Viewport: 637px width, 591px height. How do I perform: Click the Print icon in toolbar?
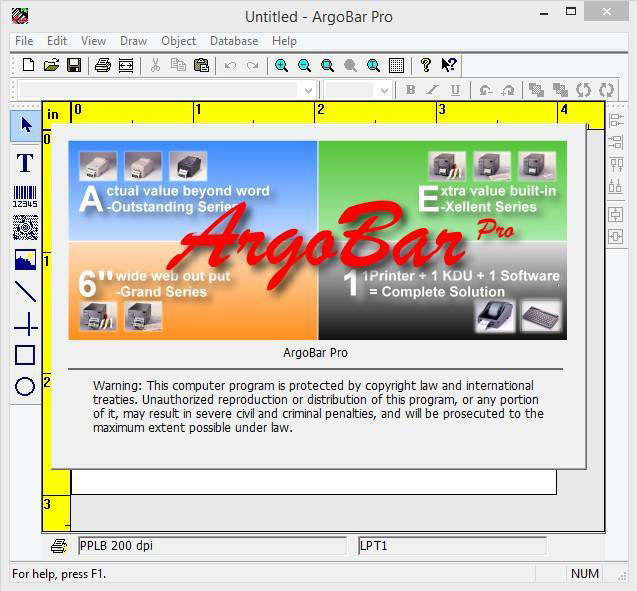[102, 65]
